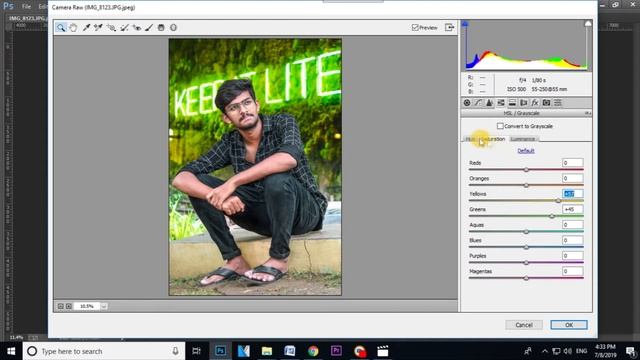This screenshot has width=640, height=360.
Task: Toggle highlight clipping warning on histogram
Action: coord(588,24)
